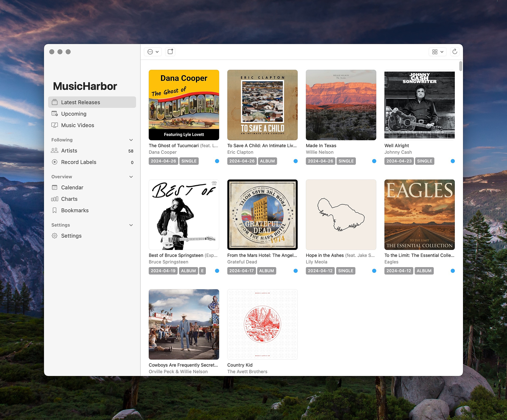Click The Avett Brothers artist name
507x420 pixels.
point(247,372)
